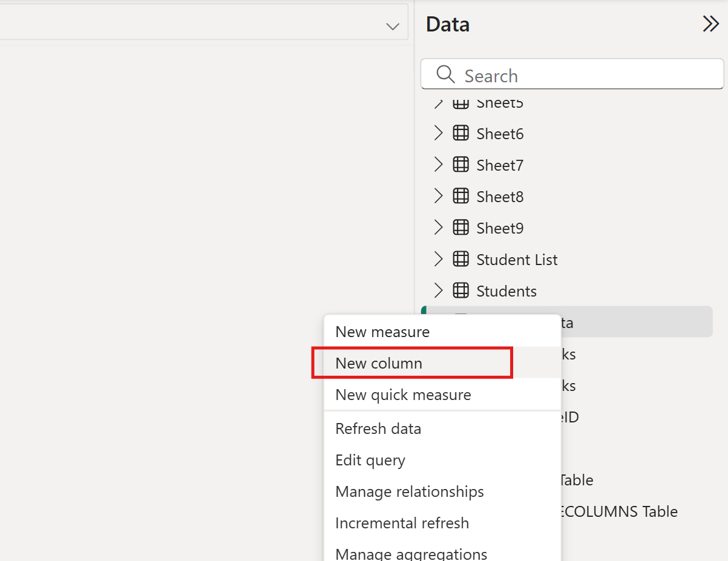Click the Sheet9 table icon
This screenshot has height=561, width=728.
click(x=461, y=228)
